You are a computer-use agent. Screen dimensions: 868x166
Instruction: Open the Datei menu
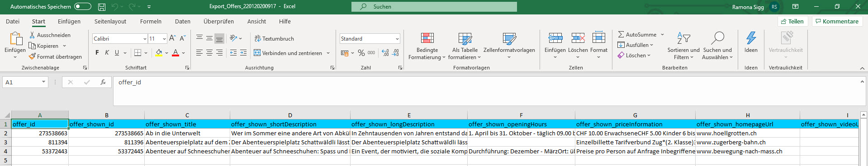coord(13,21)
